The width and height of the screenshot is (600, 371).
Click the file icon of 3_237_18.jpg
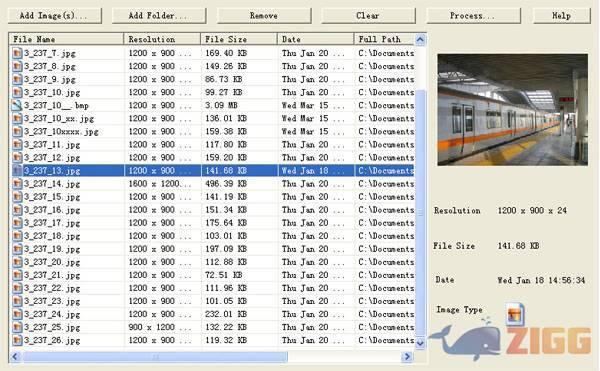17,236
